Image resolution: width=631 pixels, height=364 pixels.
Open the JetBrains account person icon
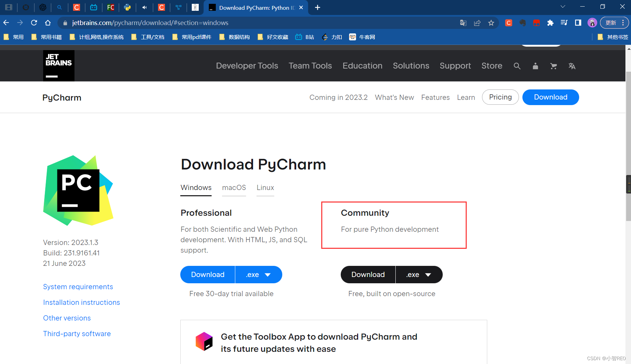click(x=535, y=66)
